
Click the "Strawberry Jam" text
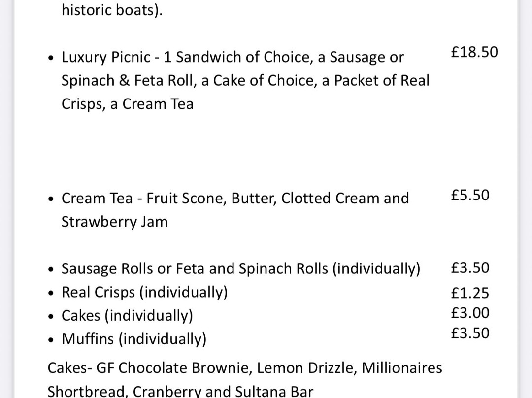(x=114, y=222)
